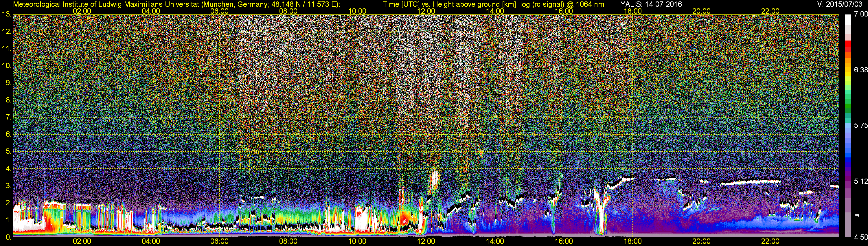The image size is (868, 246).
Task: Click the 1. km height axis label
Action: (x=8, y=220)
